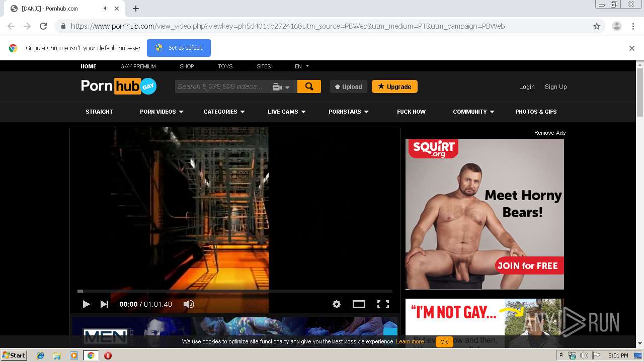Expand the COMMUNITY menu
This screenshot has height=362, width=644.
[x=473, y=112]
